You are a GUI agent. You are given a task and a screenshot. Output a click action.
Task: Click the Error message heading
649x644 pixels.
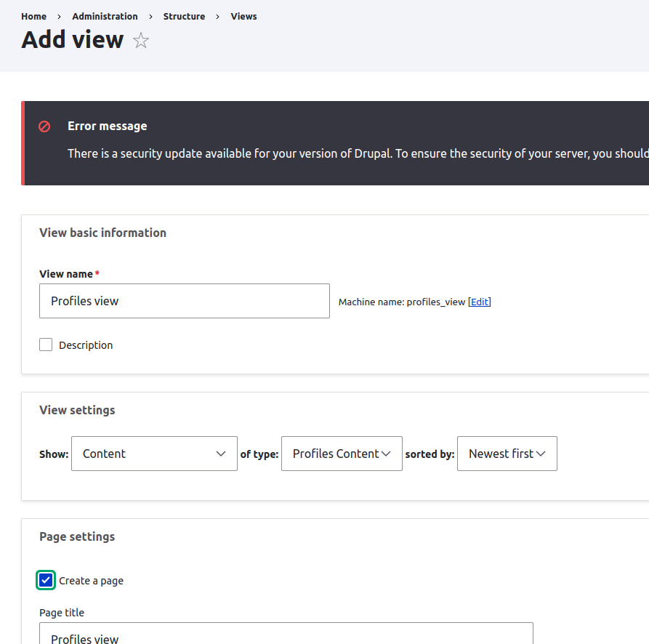pos(108,126)
